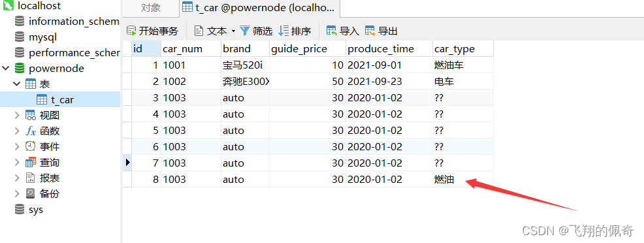This screenshot has width=644, height=243.
Task: Click the 电车 car_type cell
Action: point(463,81)
